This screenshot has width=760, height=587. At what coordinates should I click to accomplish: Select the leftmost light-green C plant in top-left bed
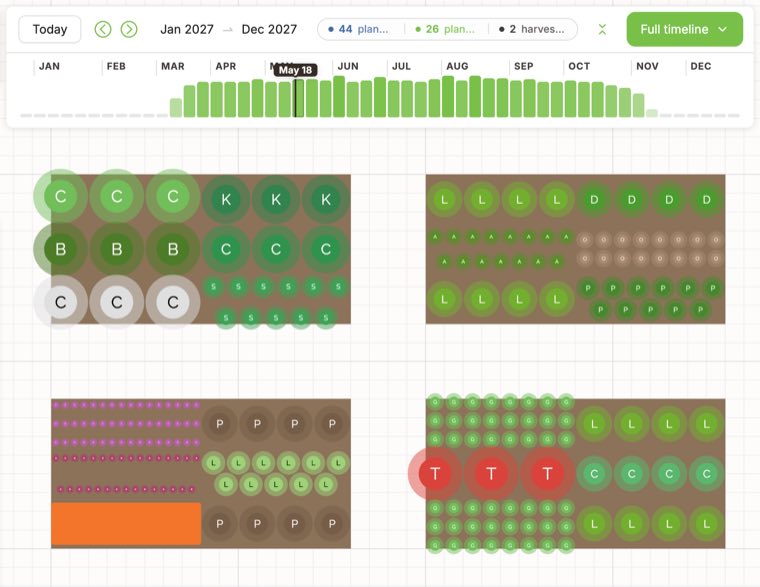tap(61, 196)
